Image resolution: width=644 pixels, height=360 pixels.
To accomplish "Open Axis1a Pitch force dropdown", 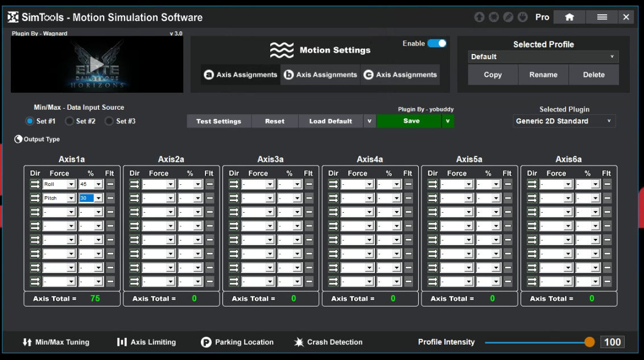I will coord(71,198).
